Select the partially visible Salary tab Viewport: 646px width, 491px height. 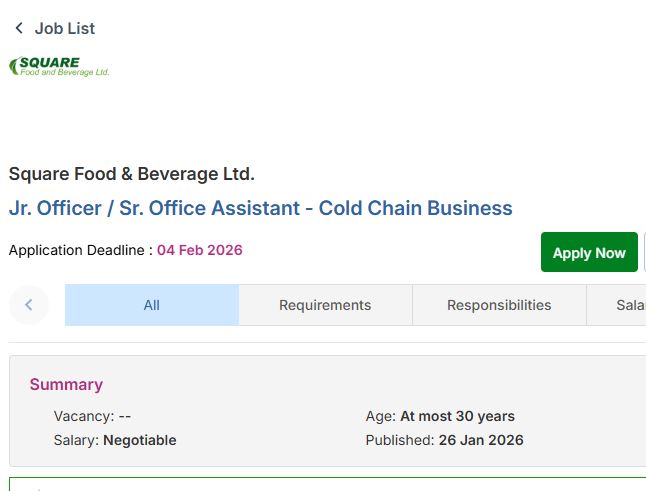point(628,305)
